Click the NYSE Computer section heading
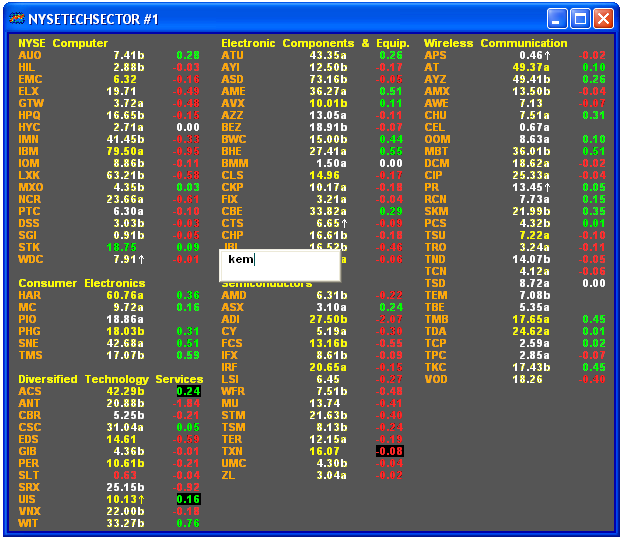Screen dimensions: 622x539 click(x=63, y=43)
